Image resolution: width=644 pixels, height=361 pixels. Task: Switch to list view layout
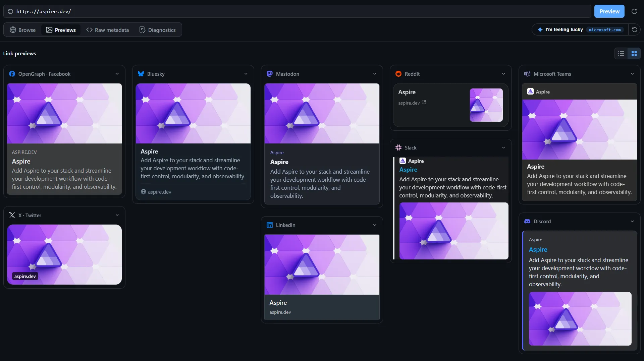621,54
